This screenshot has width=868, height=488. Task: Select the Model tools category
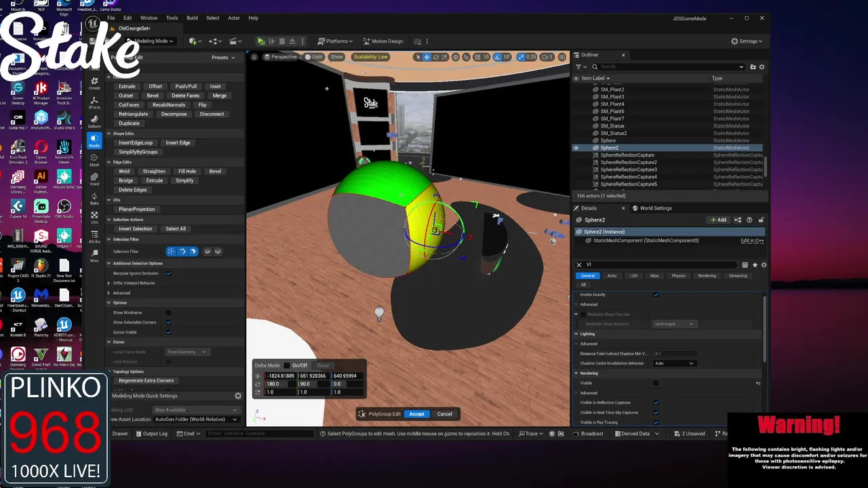(94, 140)
